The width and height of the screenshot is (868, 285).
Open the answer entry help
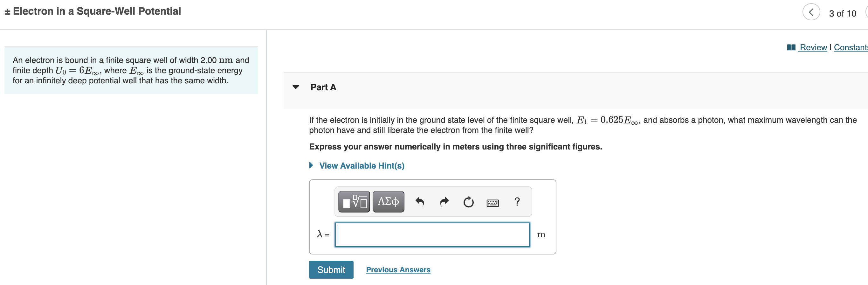(x=517, y=201)
